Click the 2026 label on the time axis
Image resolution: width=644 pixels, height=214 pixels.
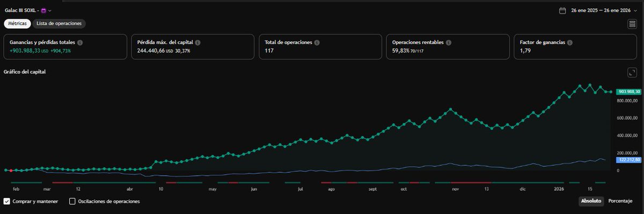click(x=559, y=189)
